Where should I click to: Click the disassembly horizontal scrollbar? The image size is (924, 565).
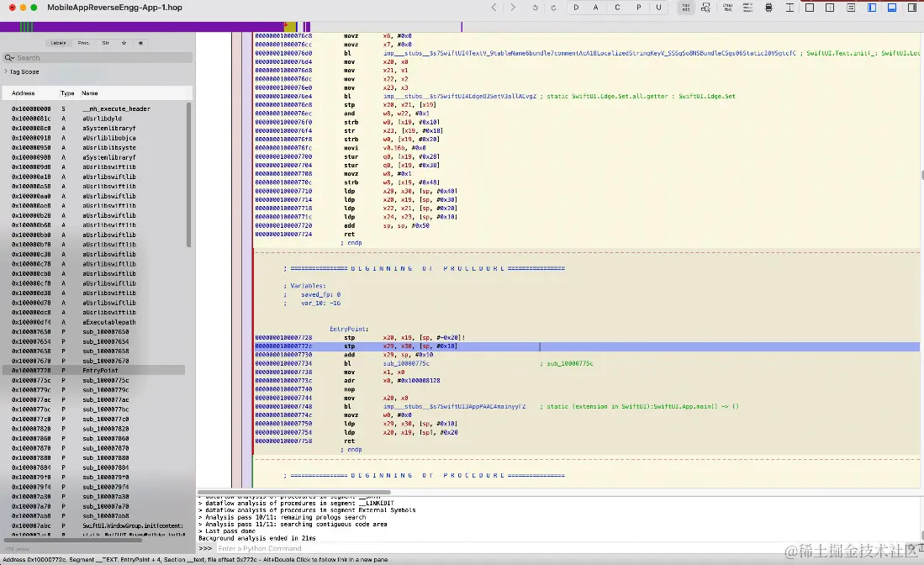(294, 492)
